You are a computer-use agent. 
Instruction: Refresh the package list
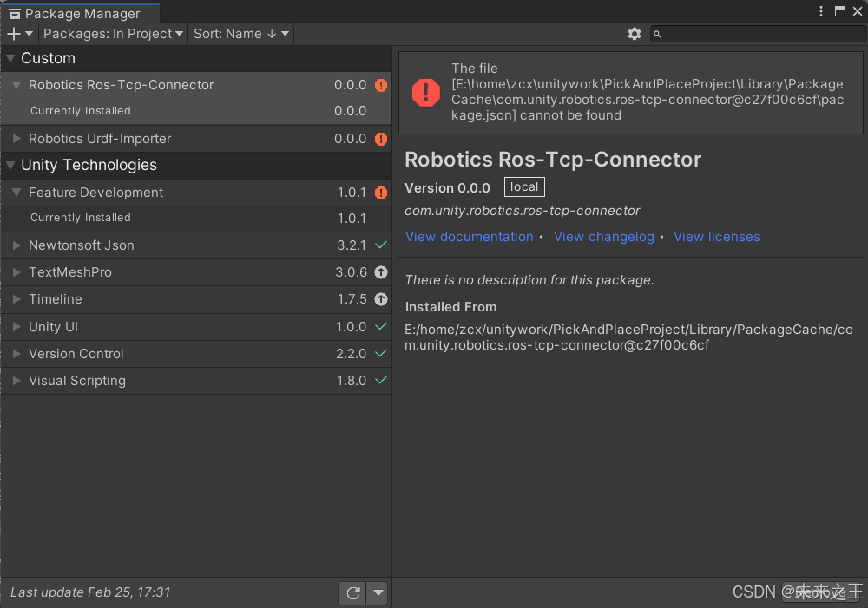click(x=352, y=593)
